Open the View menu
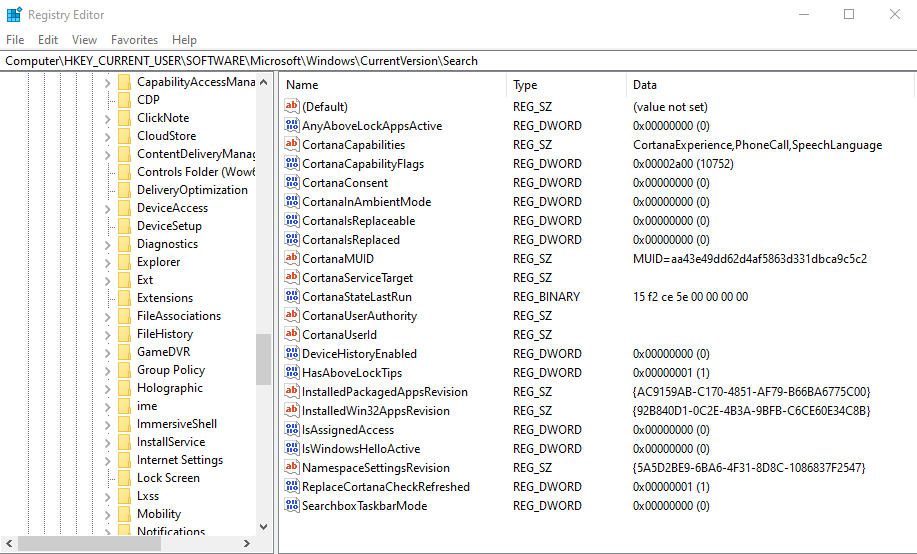 84,40
